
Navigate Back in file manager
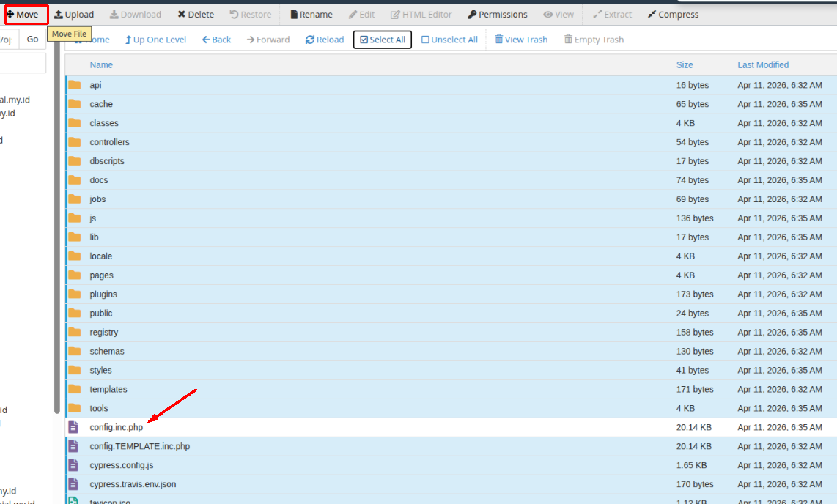tap(216, 40)
